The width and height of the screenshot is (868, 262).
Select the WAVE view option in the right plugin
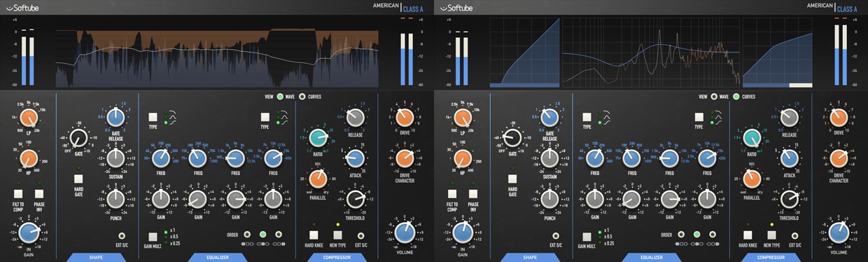714,97
